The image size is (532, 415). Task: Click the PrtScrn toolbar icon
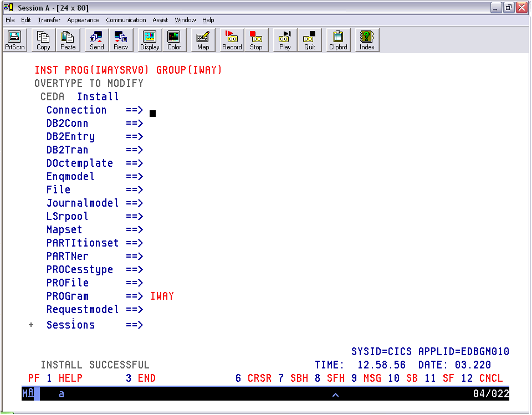tap(15, 40)
